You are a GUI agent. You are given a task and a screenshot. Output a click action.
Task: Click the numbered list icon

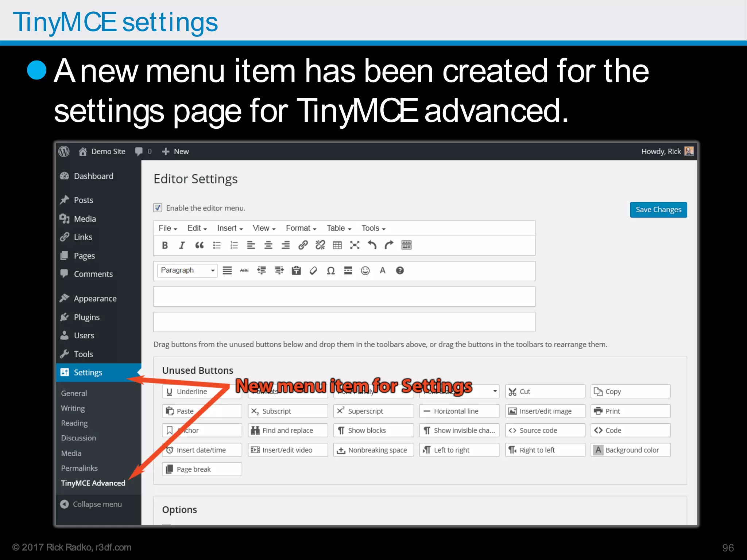click(234, 245)
